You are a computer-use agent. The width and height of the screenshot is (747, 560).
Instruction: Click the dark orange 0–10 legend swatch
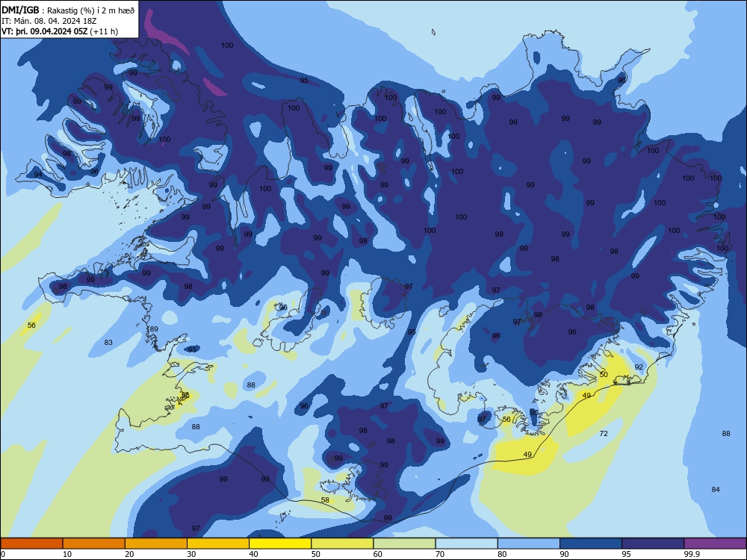[x=31, y=544]
